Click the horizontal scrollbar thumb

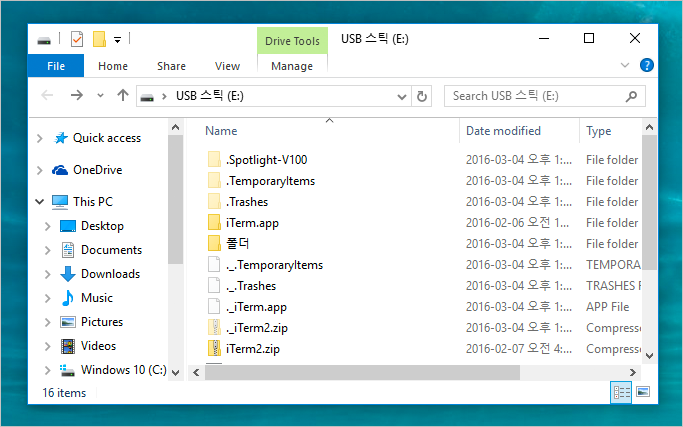[x=362, y=373]
